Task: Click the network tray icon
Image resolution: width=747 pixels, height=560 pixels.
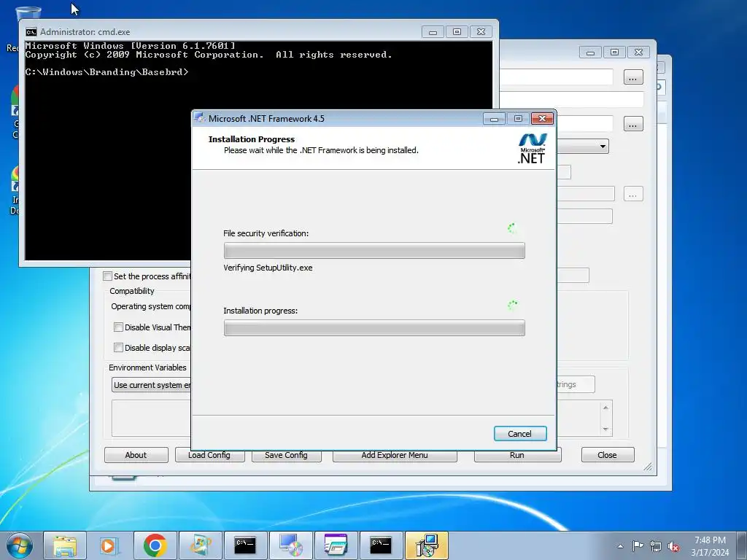Action: point(656,546)
